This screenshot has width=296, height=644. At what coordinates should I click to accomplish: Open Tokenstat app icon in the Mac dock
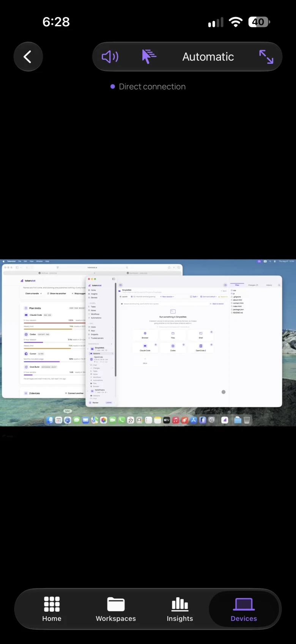pos(225,420)
